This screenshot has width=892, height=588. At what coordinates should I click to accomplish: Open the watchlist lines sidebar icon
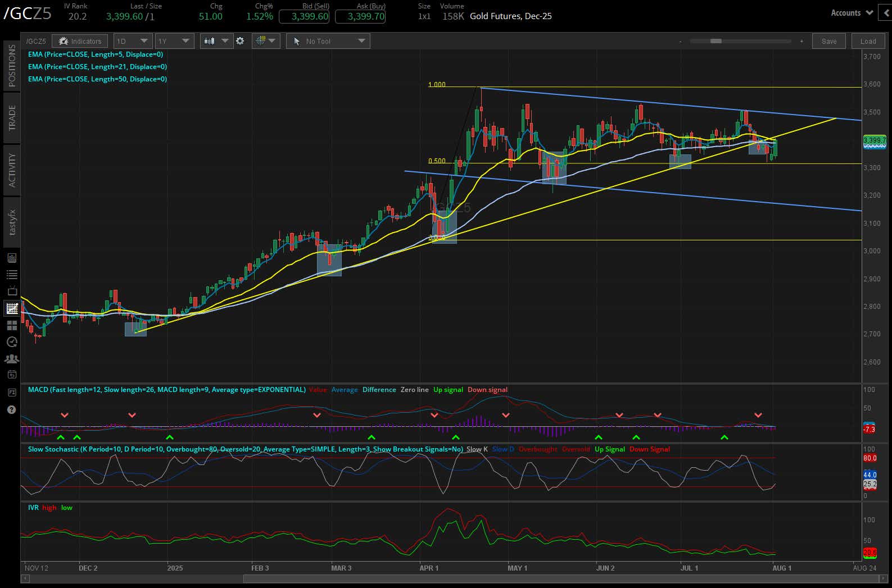tap(12, 275)
